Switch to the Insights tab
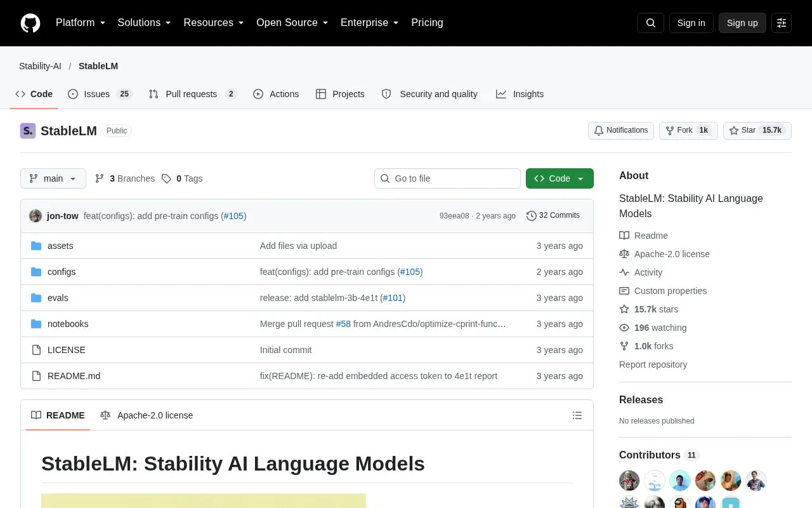 click(x=520, y=94)
